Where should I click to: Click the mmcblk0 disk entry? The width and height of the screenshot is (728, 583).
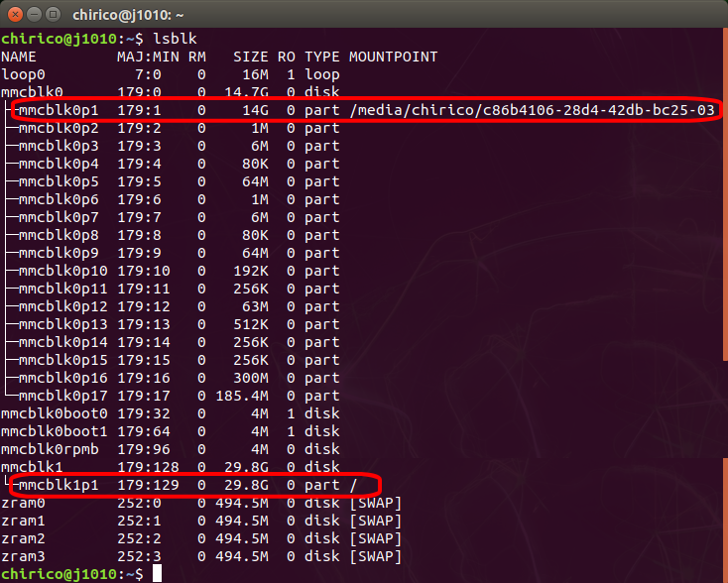[32, 92]
